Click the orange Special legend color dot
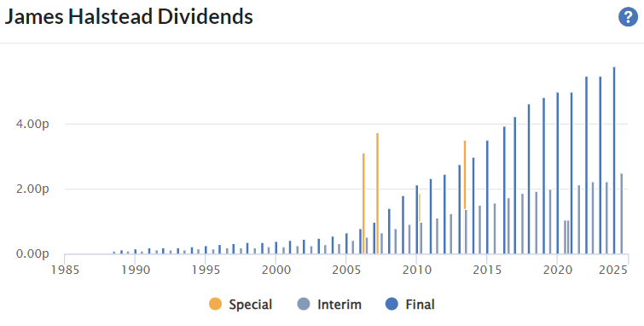This screenshot has height=326, width=644. click(x=215, y=305)
